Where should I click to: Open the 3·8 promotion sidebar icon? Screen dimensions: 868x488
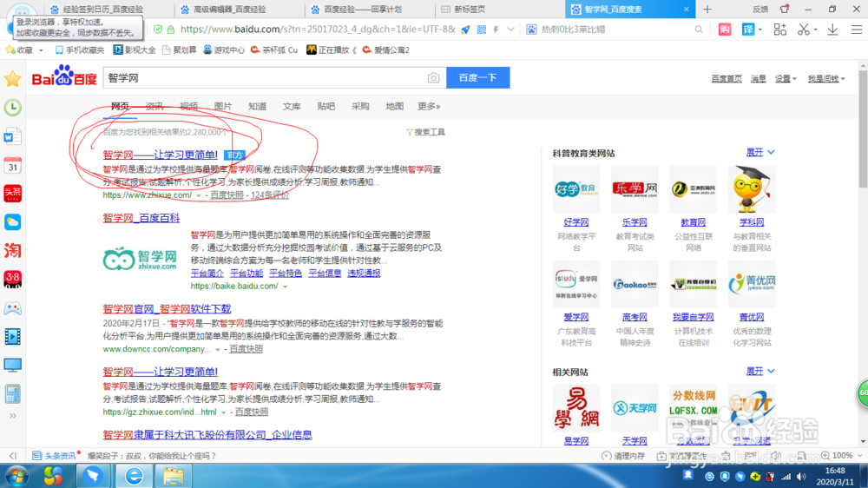12,280
